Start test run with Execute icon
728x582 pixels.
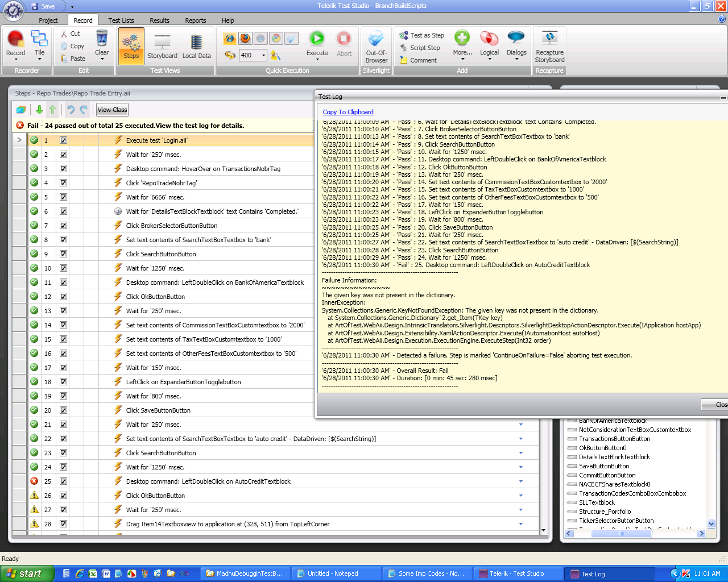point(317,44)
